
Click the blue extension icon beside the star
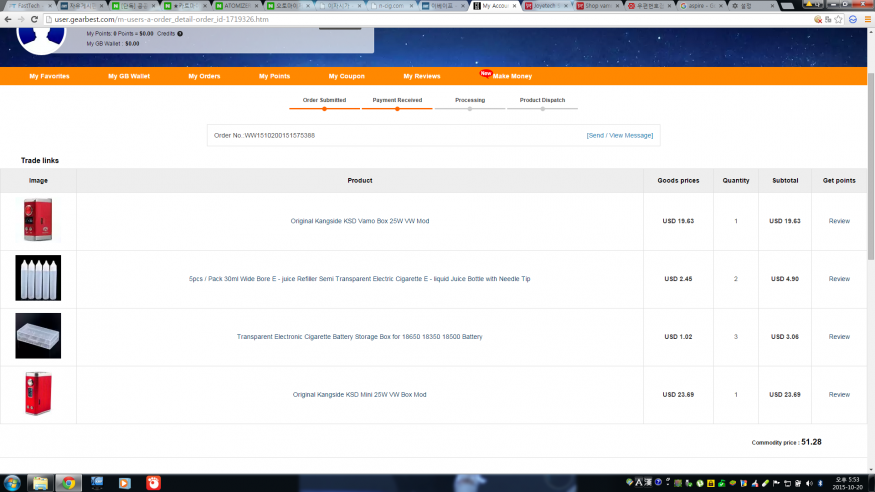853,19
